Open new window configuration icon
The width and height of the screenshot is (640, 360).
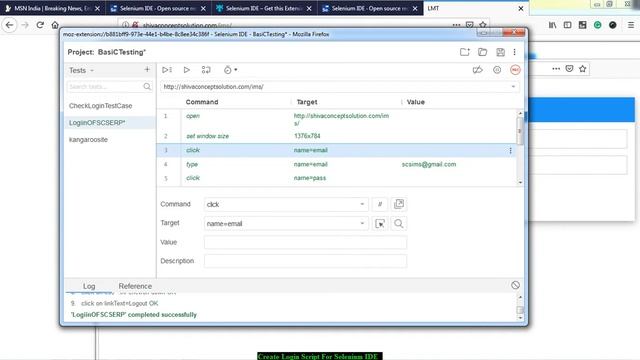coord(399,204)
